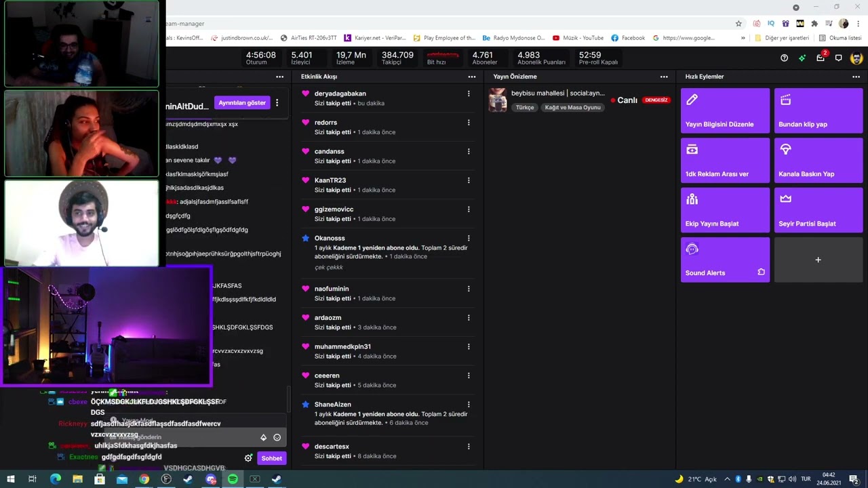Click Bundan klip yap quick action
The height and width of the screenshot is (488, 868).
[818, 110]
